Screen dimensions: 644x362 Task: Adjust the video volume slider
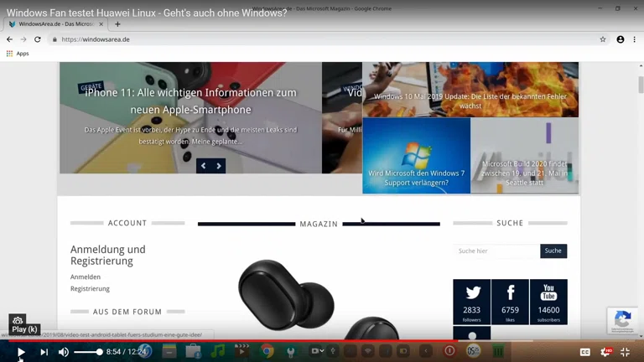click(x=88, y=352)
